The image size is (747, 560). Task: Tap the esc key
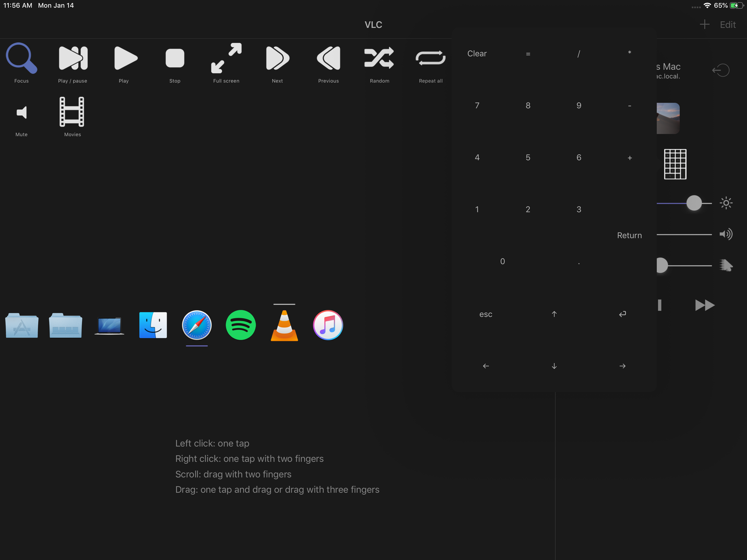click(x=486, y=314)
